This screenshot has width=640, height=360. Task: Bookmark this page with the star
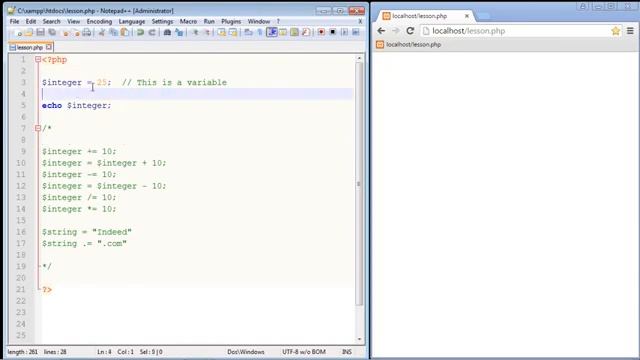(x=616, y=31)
